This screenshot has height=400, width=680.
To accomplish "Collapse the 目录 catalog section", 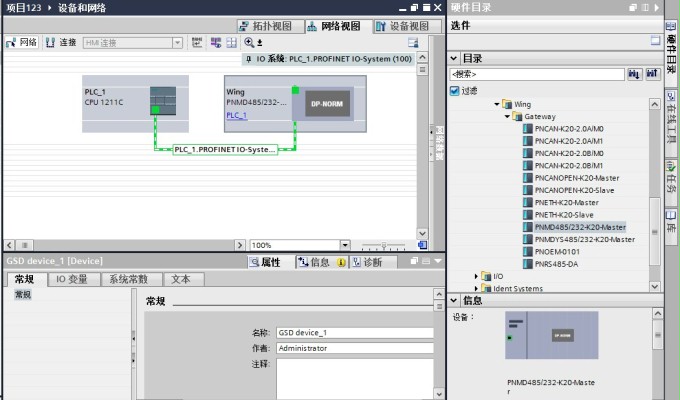I will 454,59.
